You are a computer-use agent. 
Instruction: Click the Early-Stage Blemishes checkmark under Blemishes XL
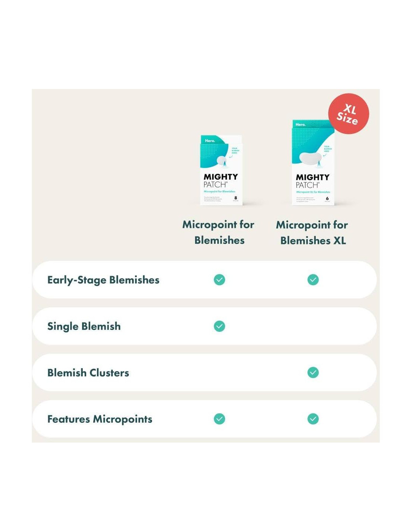click(x=313, y=280)
